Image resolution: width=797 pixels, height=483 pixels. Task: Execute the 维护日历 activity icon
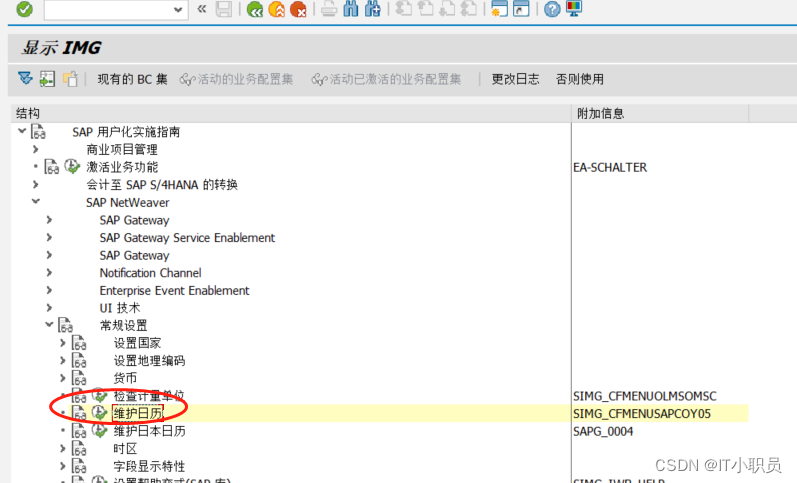pos(100,413)
